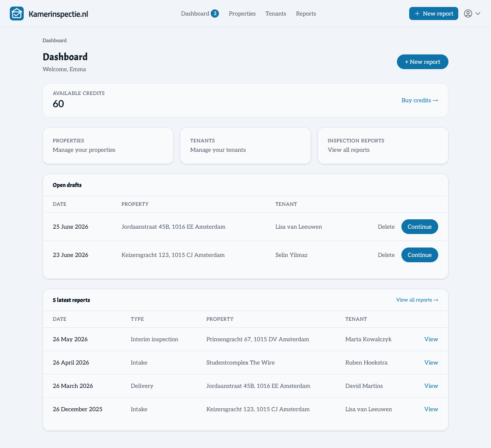Click the 23 June 2026 draft date
The image size is (491, 448).
pyautogui.click(x=70, y=255)
